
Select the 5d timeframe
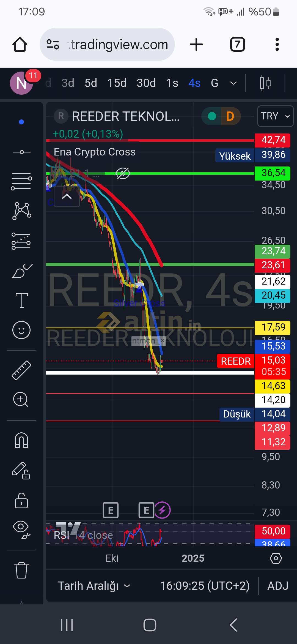pyautogui.click(x=91, y=83)
